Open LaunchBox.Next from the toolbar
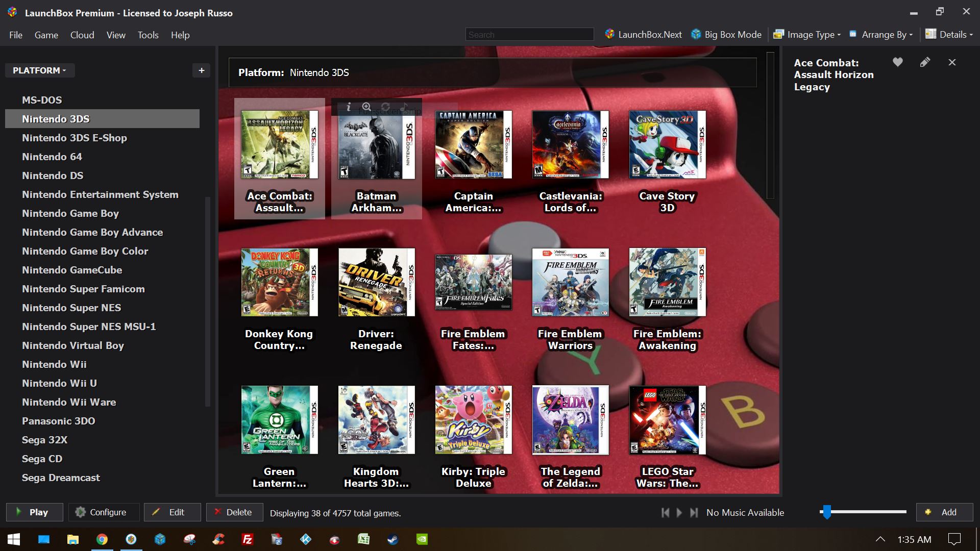Image resolution: width=980 pixels, height=551 pixels. click(643, 35)
